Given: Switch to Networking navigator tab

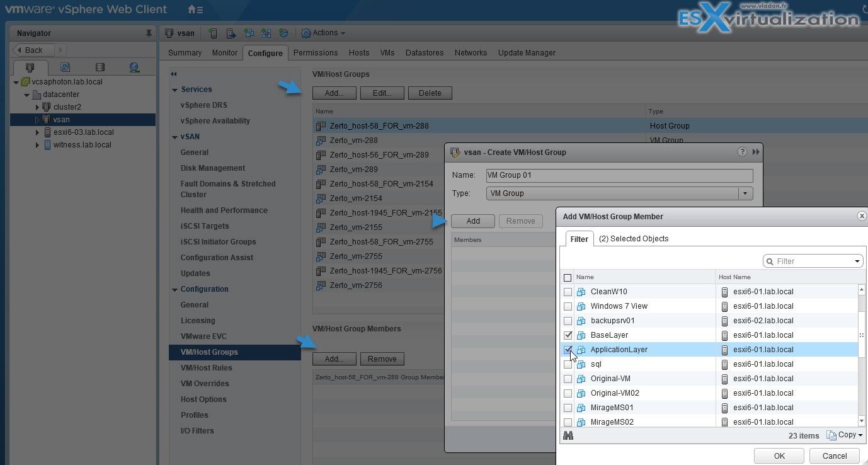Looking at the screenshot, I should point(134,67).
